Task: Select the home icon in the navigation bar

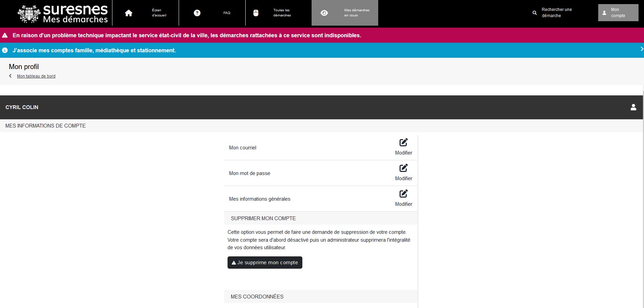Action: coord(128,13)
